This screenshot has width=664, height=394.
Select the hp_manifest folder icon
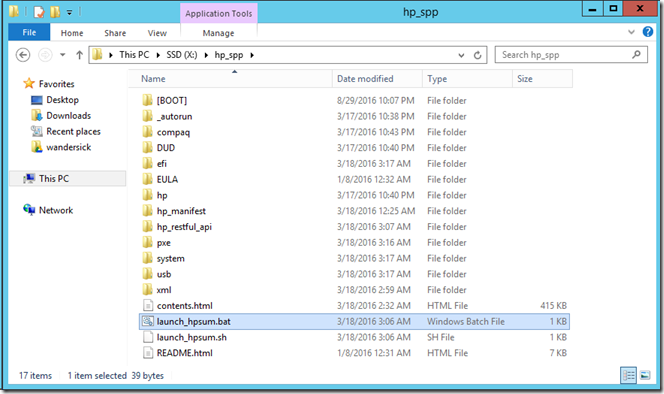147,211
